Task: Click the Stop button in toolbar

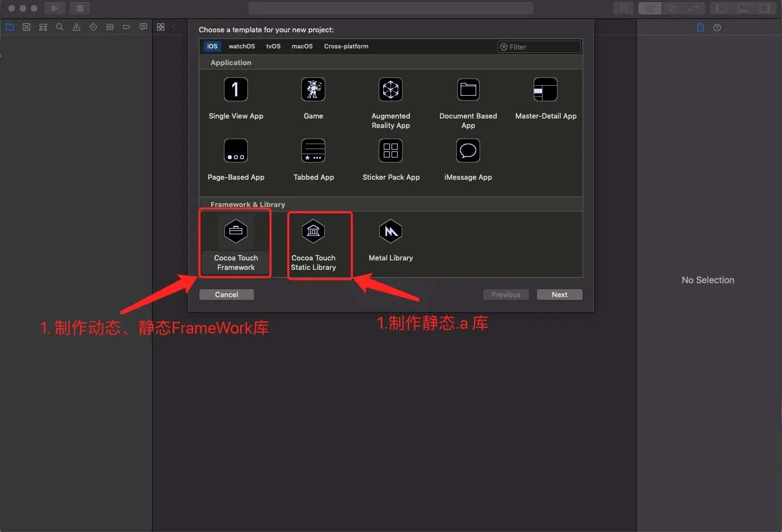Action: [x=80, y=8]
